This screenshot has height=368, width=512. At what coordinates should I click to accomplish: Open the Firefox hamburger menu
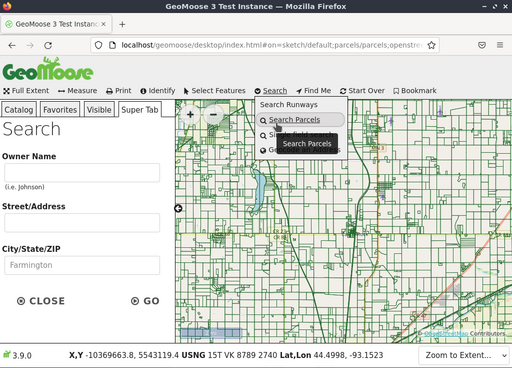point(500,45)
